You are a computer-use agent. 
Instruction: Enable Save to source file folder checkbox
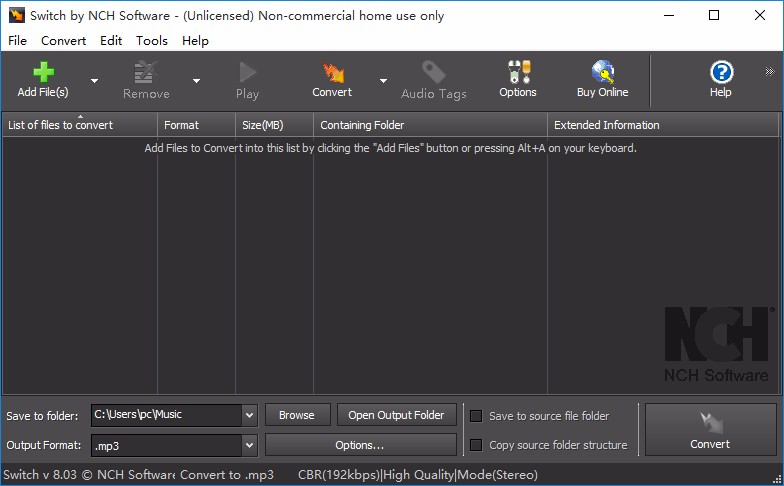[476, 416]
